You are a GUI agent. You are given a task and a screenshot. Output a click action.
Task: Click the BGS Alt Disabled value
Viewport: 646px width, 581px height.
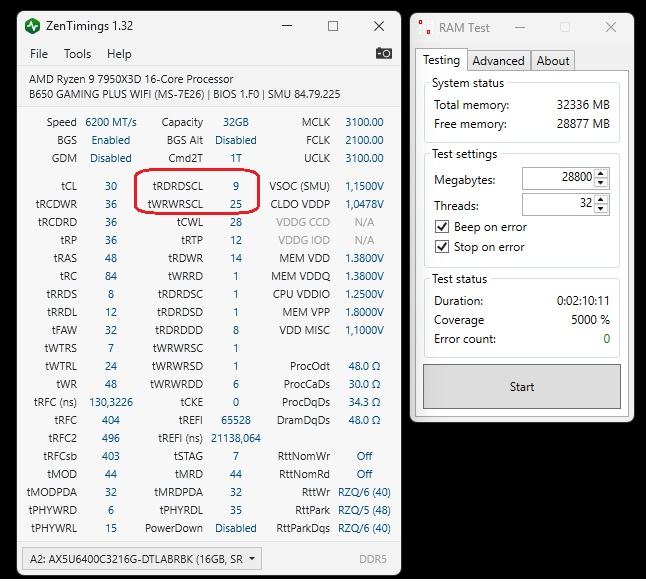click(x=236, y=141)
